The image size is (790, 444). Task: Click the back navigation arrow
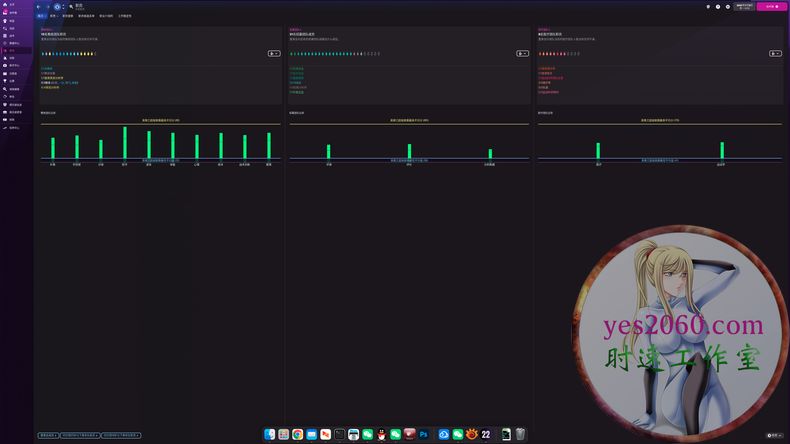pos(38,6)
